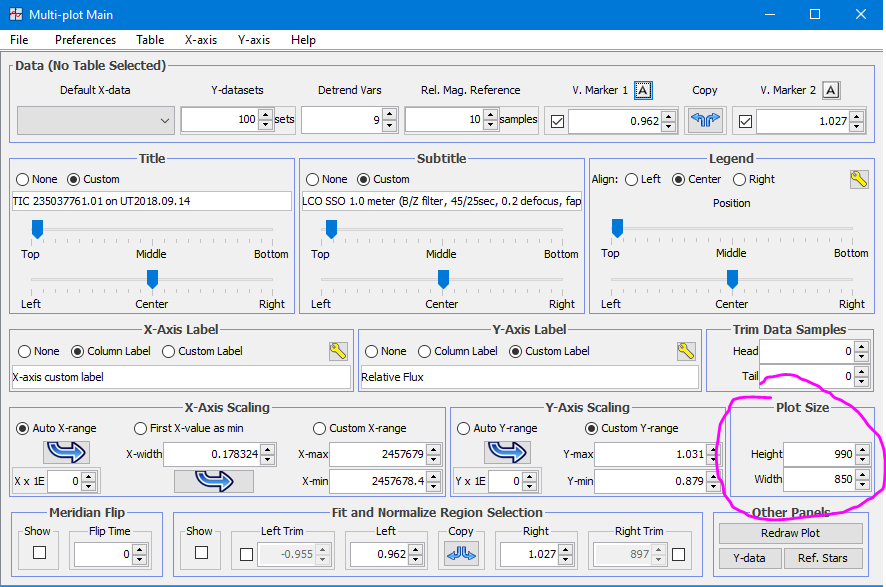Click the Title custom text field

152,201
